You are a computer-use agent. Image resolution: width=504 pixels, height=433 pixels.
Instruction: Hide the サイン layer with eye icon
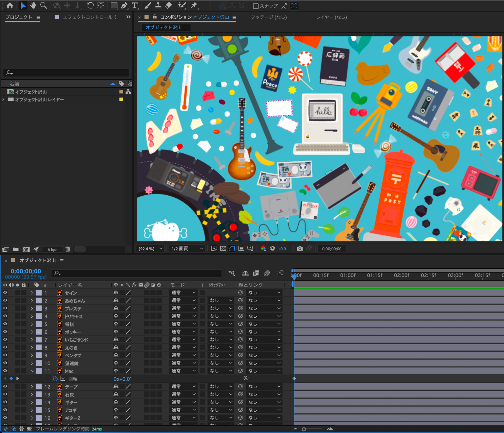pyautogui.click(x=5, y=293)
